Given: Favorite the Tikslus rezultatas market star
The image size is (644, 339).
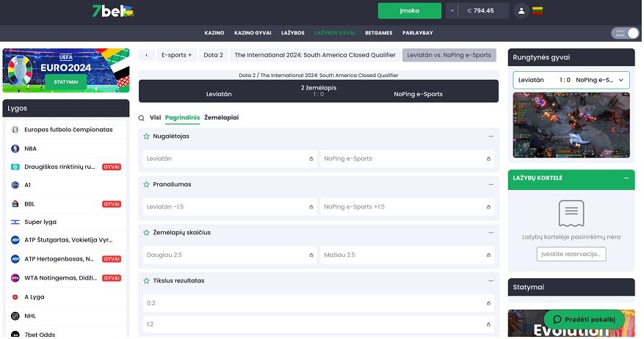Looking at the screenshot, I should click(x=146, y=281).
